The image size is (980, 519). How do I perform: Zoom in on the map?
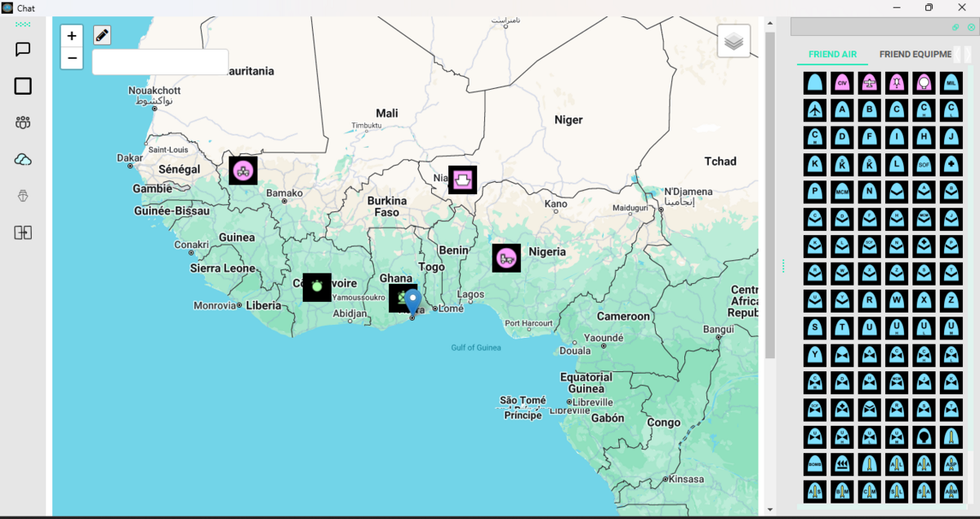(72, 36)
